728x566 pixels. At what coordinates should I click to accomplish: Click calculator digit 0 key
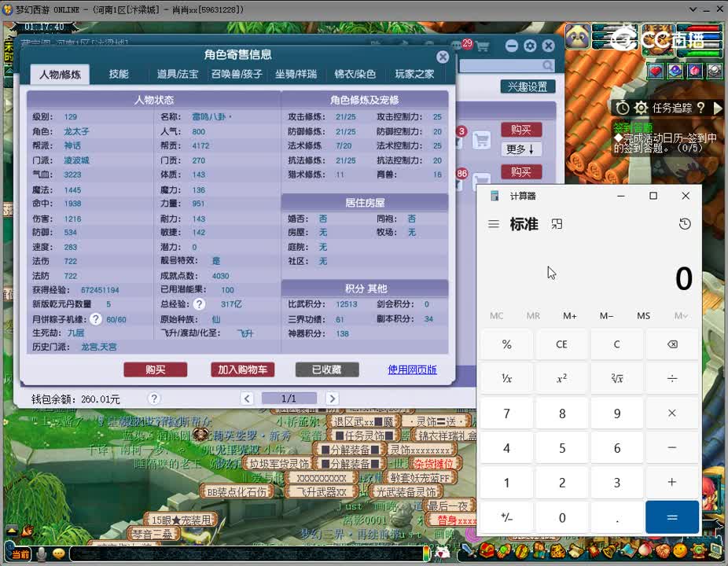click(562, 517)
